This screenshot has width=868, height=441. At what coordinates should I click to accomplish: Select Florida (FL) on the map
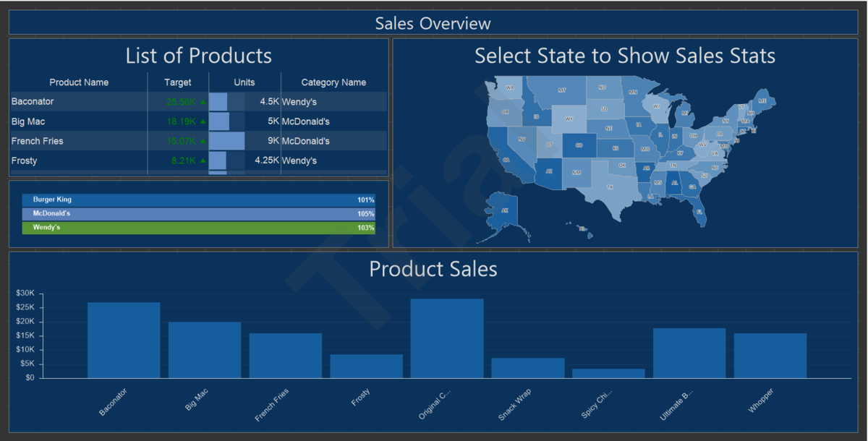pyautogui.click(x=699, y=212)
